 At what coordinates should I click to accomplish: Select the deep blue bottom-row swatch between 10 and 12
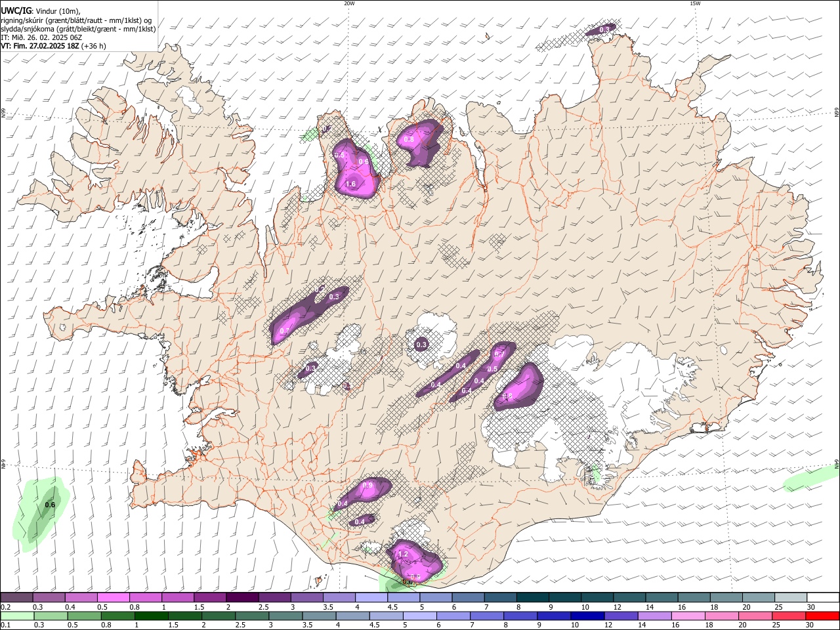pyautogui.click(x=587, y=616)
